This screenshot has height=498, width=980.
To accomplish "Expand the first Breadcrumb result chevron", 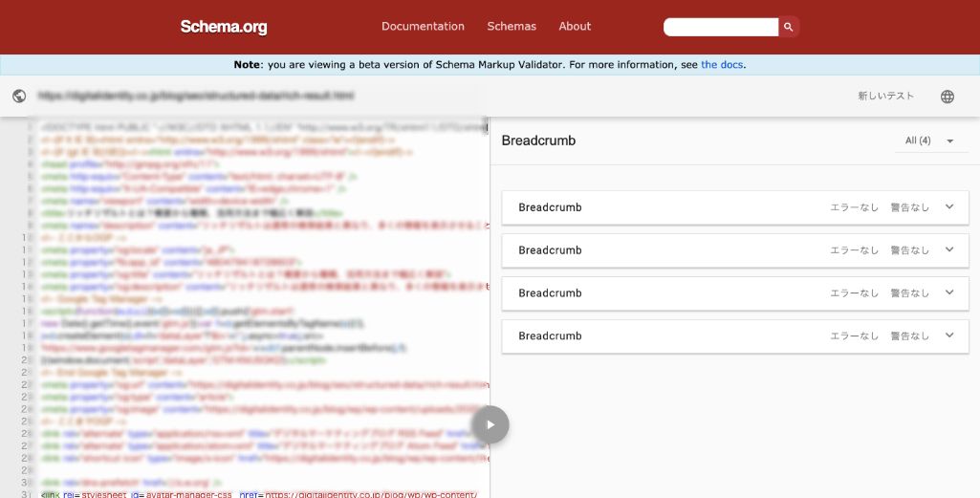I will tap(949, 206).
